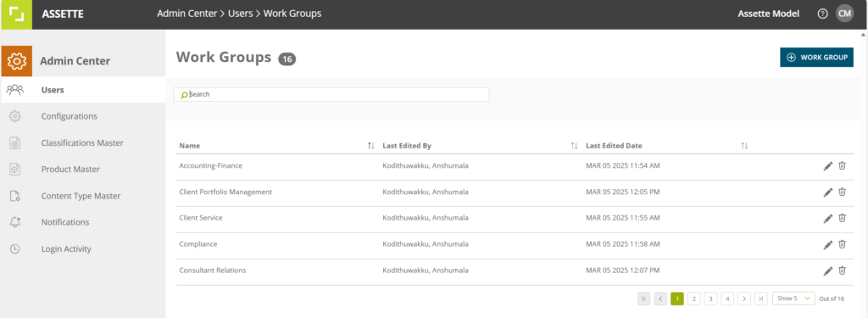Click the Product Master icon

click(15, 169)
